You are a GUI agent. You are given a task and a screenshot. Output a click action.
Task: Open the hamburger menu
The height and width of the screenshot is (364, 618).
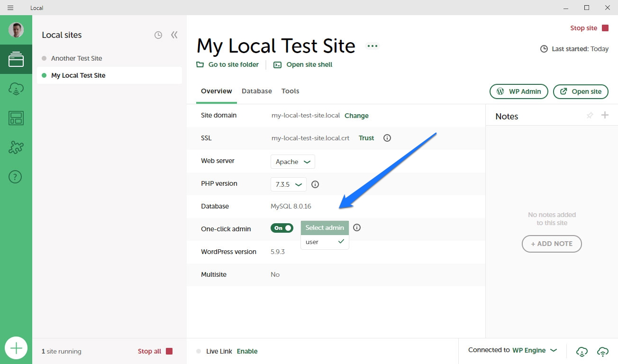(x=10, y=8)
